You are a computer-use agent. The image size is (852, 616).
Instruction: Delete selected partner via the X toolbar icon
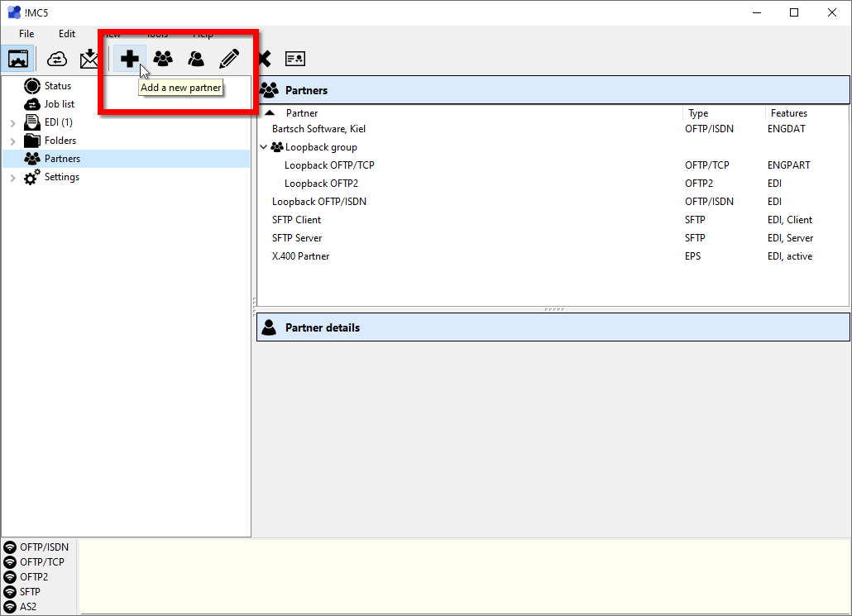(264, 58)
